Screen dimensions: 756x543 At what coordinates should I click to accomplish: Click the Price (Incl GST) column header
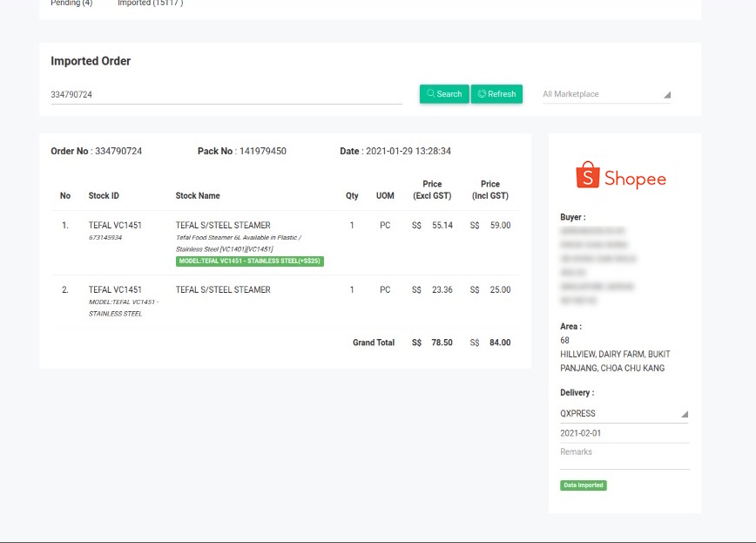coord(490,190)
